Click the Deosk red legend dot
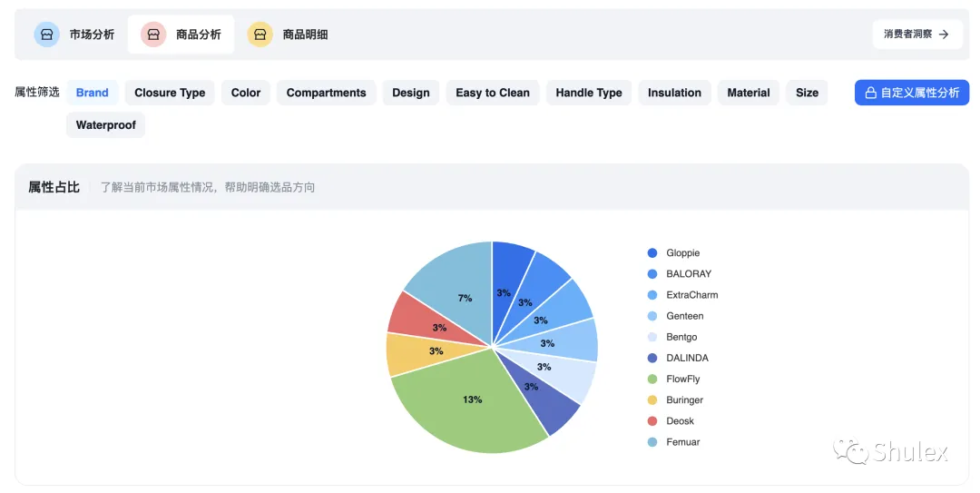This screenshot has width=980, height=493. [x=652, y=421]
